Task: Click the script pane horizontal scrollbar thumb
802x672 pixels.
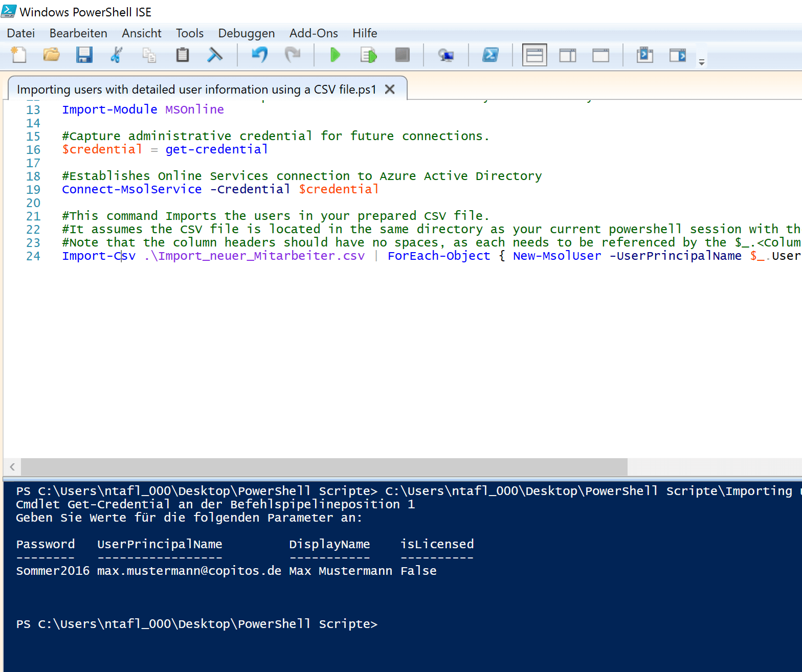Action: click(324, 466)
